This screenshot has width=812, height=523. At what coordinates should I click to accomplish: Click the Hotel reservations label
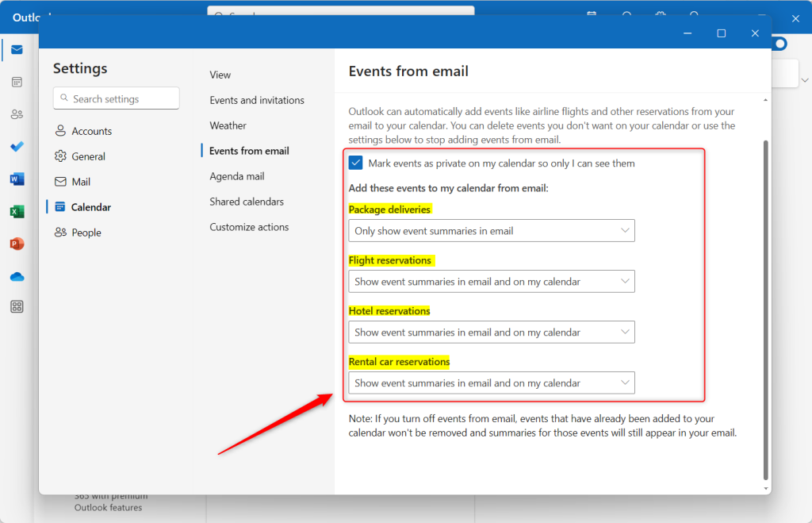click(x=389, y=311)
